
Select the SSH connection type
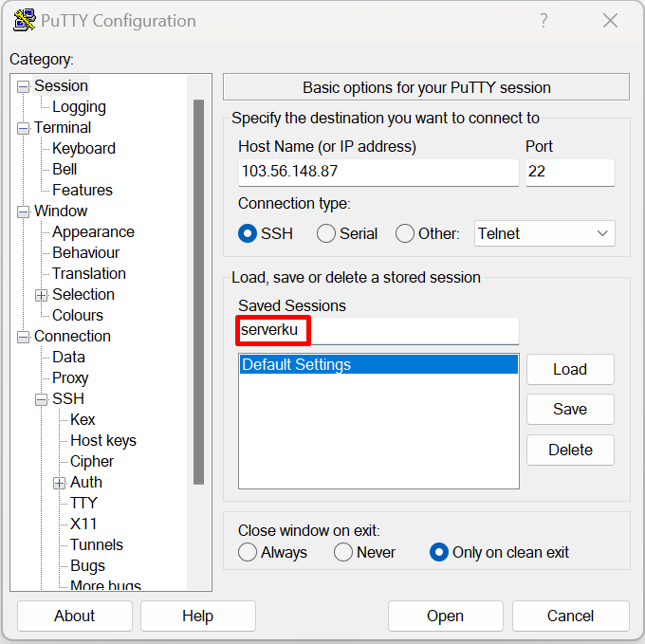(249, 233)
